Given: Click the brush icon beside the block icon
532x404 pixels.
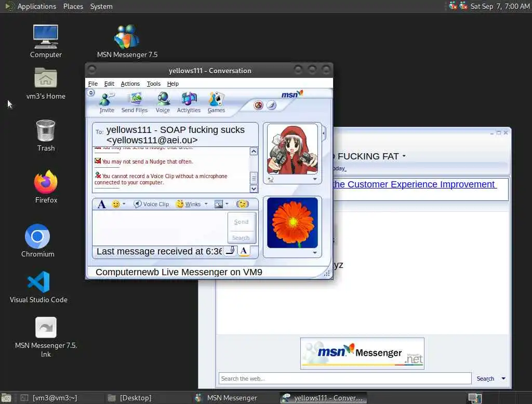Looking at the screenshot, I should coord(271,105).
